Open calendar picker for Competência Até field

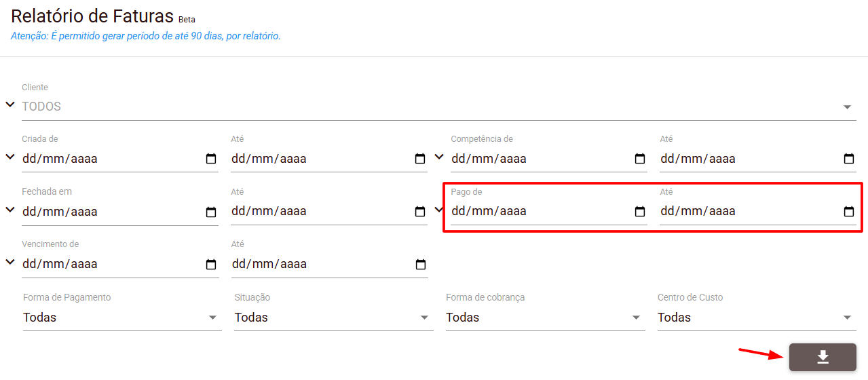pos(849,159)
